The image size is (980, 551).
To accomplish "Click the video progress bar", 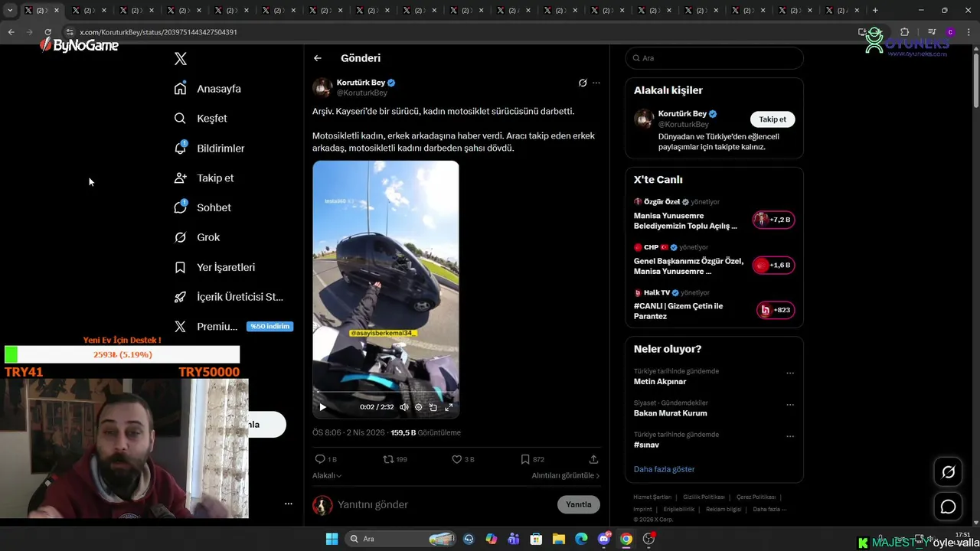I will 386,393.
